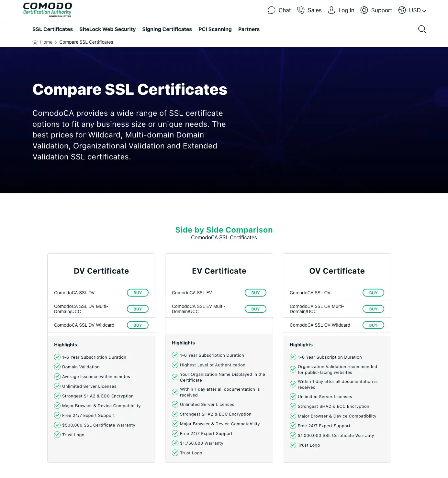448x478 pixels.
Task: Click the 'OV Certificate' card title
Action: click(x=337, y=271)
